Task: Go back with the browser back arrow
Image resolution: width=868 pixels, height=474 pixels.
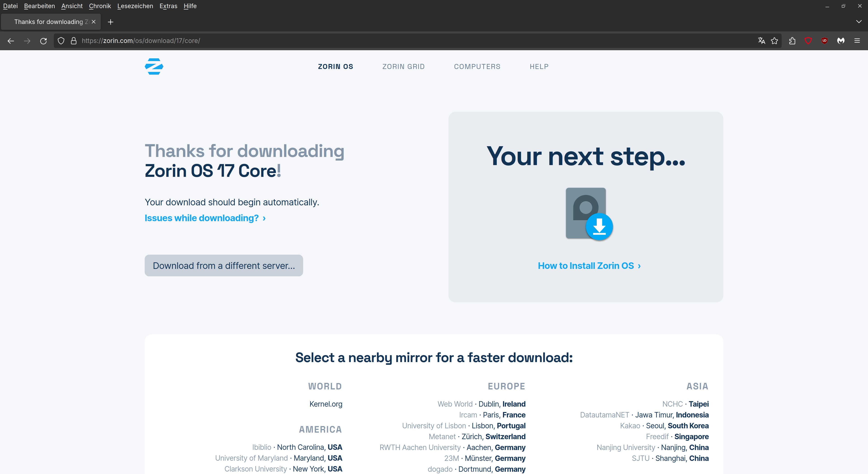Action: [x=11, y=41]
